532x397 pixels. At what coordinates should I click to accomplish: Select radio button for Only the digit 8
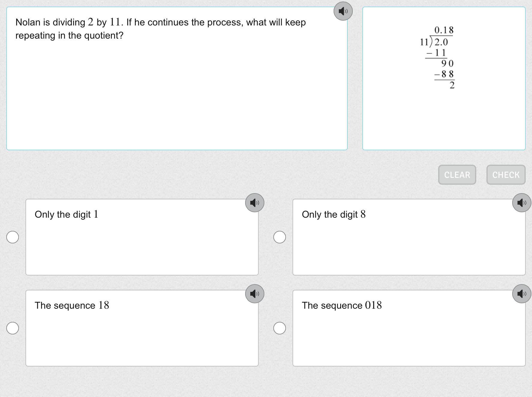coord(280,237)
